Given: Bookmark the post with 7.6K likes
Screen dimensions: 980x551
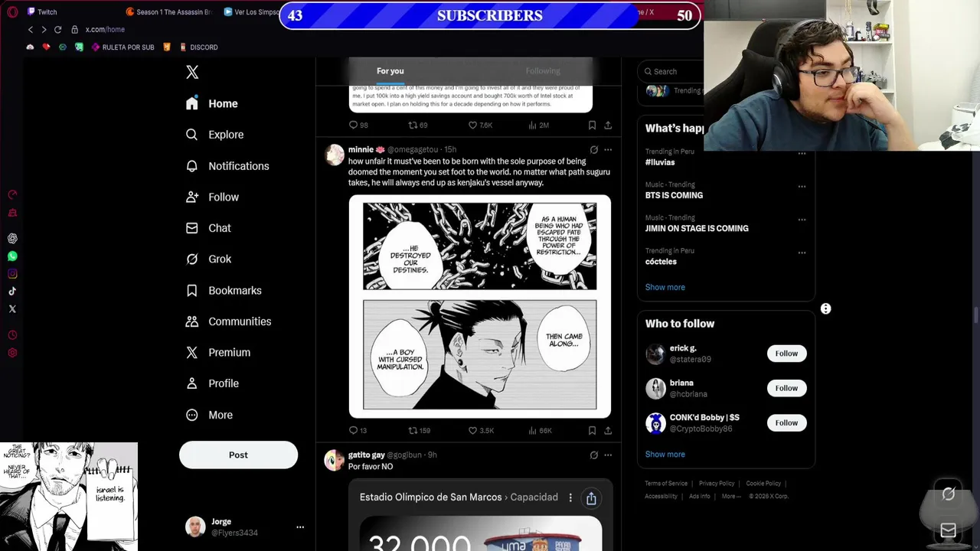Looking at the screenshot, I should point(592,125).
